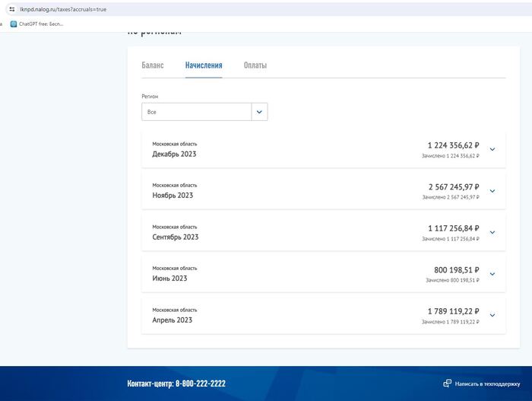The width and height of the screenshot is (532, 401).
Task: Expand December 2023 accrual with chevron
Action: click(492, 149)
